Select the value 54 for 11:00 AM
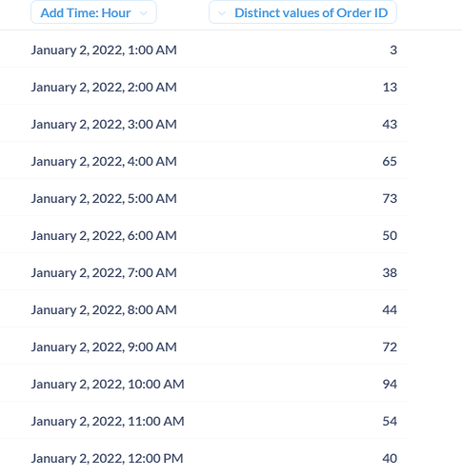The image size is (462, 476). pyautogui.click(x=390, y=421)
